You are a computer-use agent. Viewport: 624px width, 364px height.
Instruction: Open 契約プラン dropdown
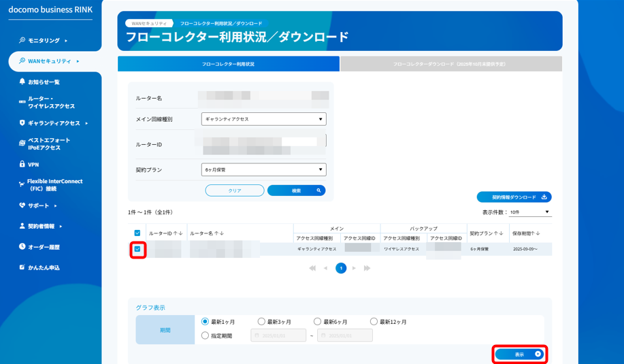[x=264, y=169]
